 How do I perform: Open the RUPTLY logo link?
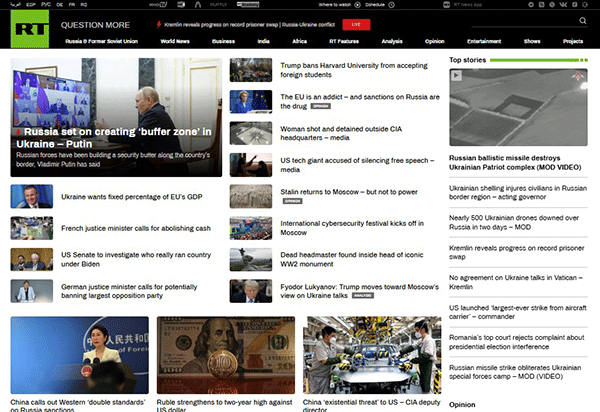218,5
